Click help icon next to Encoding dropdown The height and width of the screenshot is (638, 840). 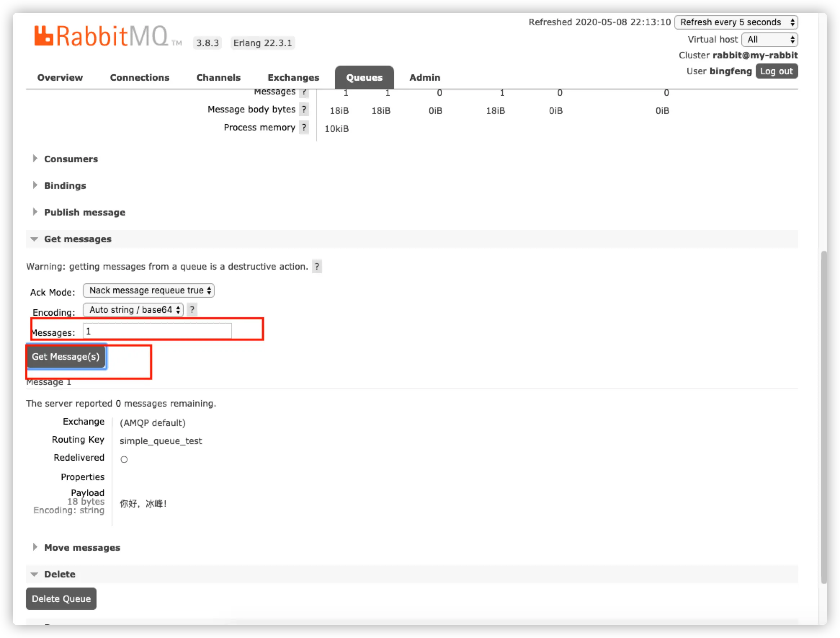click(x=192, y=310)
